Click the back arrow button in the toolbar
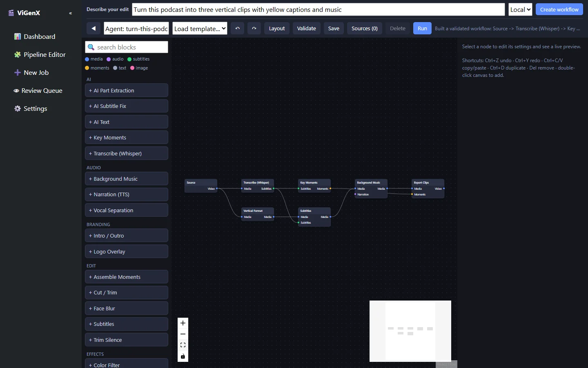Screen dimensions: 588x368 click(94, 28)
